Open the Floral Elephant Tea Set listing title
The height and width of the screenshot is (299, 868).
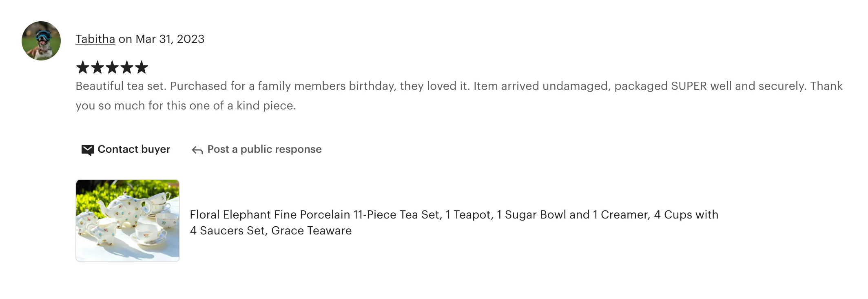click(454, 215)
